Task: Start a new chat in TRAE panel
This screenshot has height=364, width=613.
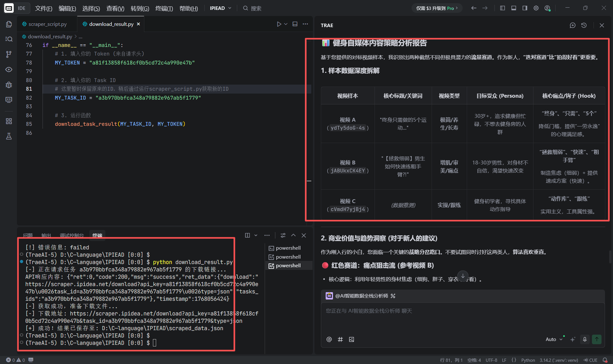Action: (x=572, y=25)
